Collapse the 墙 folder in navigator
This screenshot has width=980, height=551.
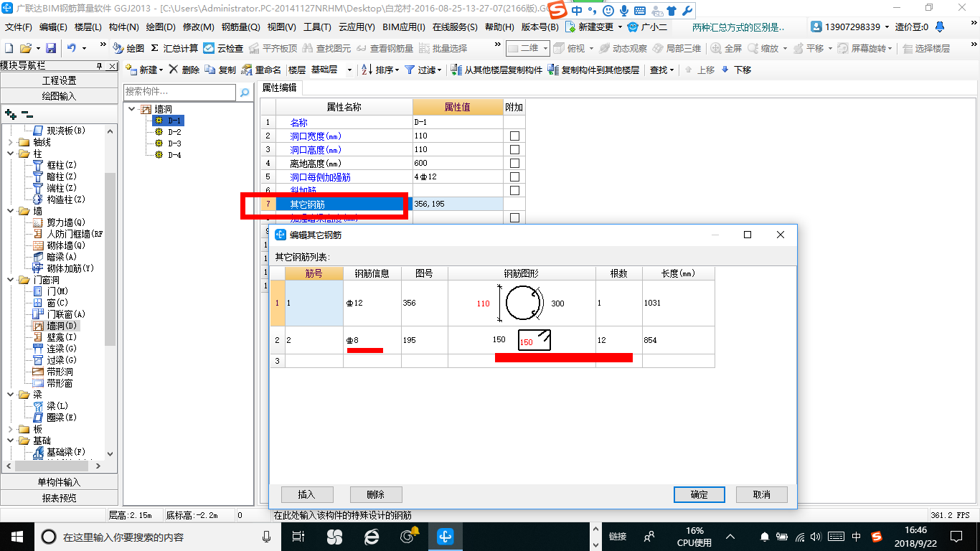tap(11, 211)
